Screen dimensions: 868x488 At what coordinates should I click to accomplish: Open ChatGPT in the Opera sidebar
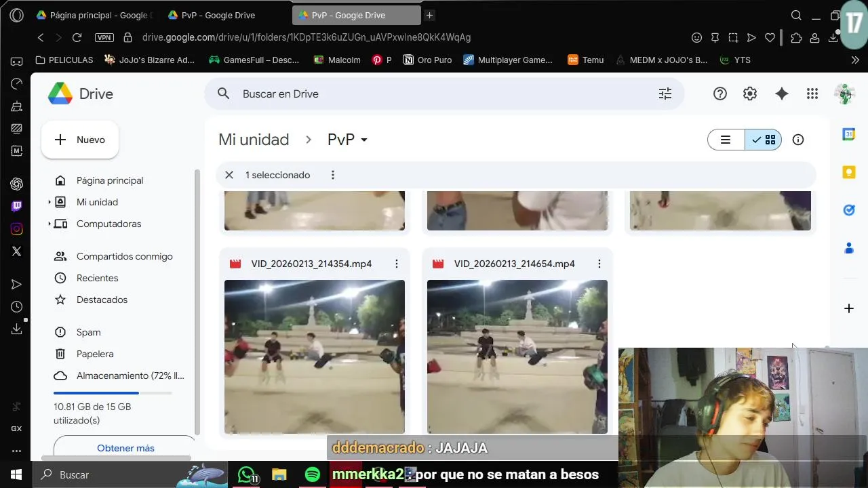pos(16,184)
